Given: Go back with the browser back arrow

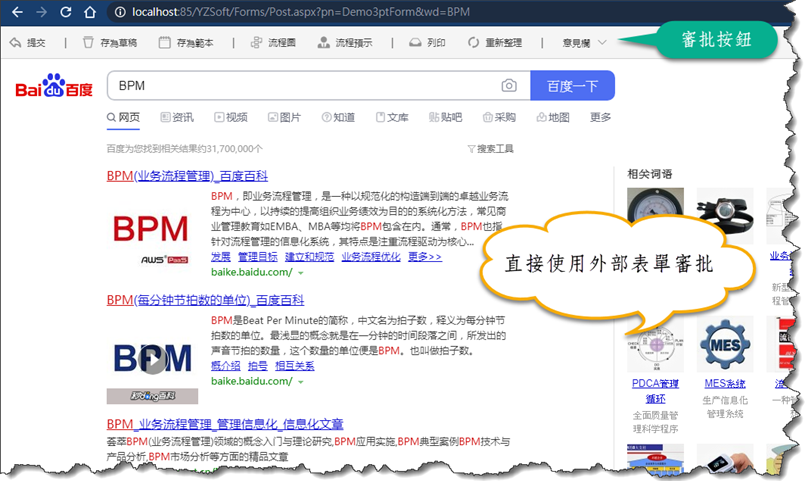Looking at the screenshot, I should coord(17,12).
